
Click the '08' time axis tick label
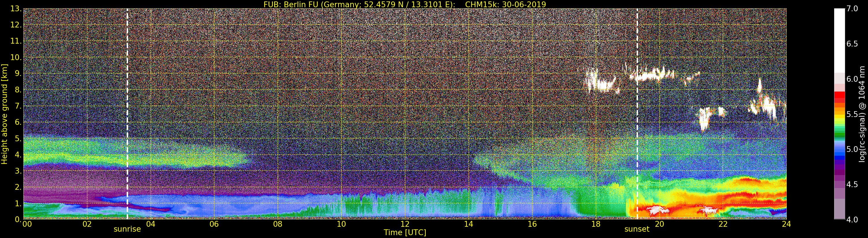(x=278, y=224)
